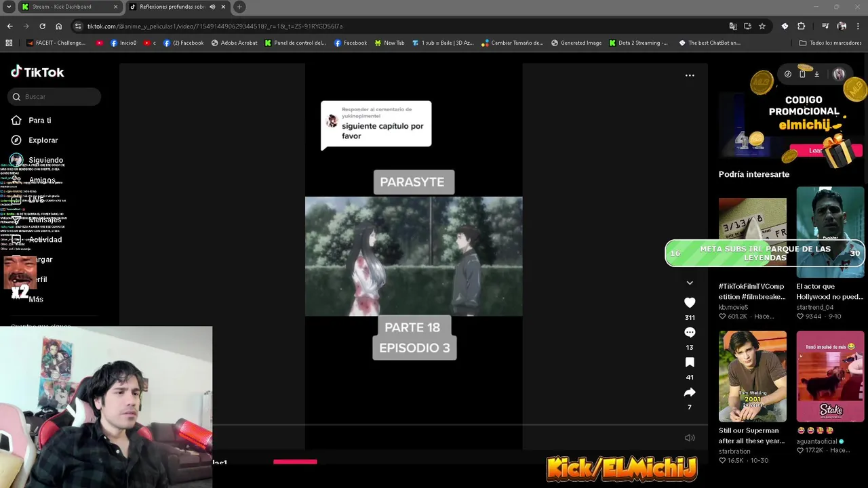868x488 pixels.
Task: Click the commenter avatar in reply sticker
Action: tap(332, 121)
